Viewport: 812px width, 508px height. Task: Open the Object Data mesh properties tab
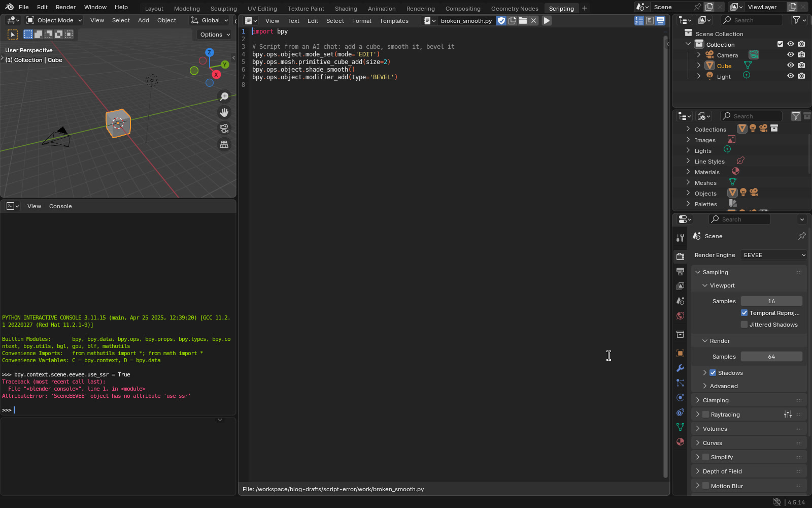pos(681,427)
